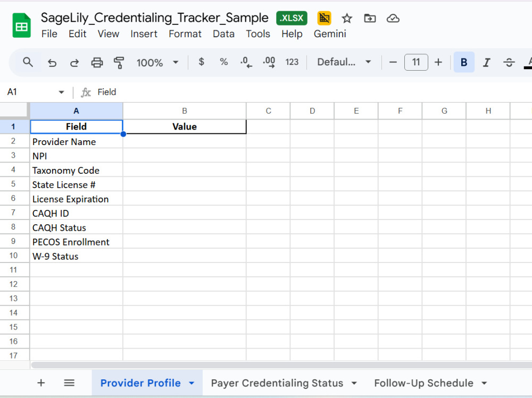Open the View menu
The height and width of the screenshot is (398, 532).
point(108,34)
